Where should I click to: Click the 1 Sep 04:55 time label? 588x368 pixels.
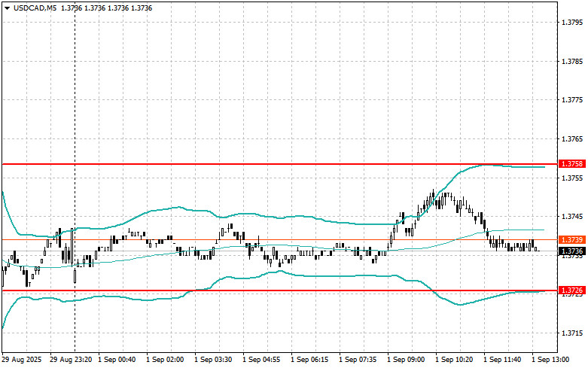pos(261,360)
